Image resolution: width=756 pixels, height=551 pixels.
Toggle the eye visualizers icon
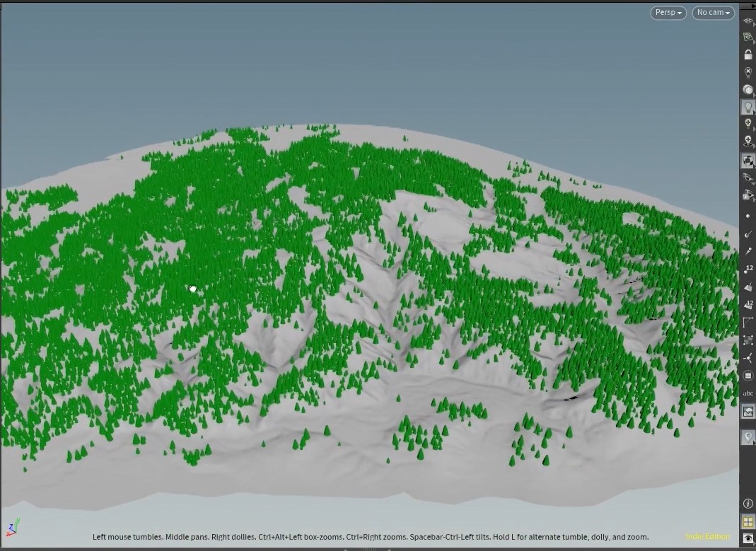pyautogui.click(x=748, y=538)
